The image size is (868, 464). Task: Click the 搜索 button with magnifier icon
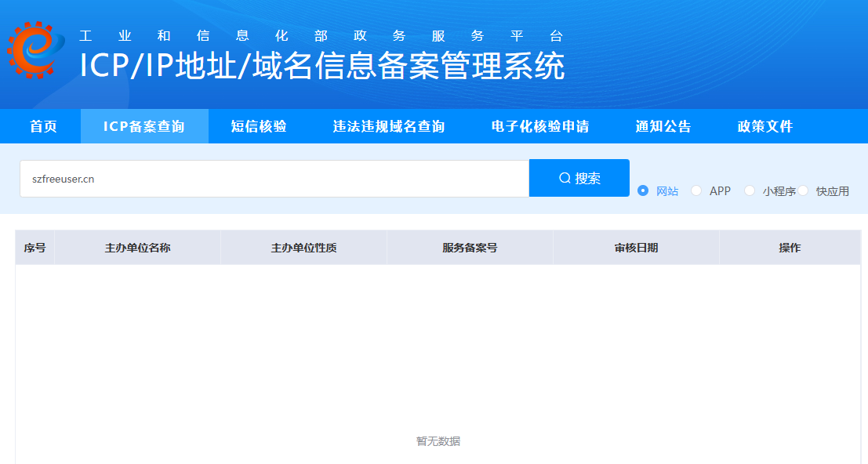point(579,178)
